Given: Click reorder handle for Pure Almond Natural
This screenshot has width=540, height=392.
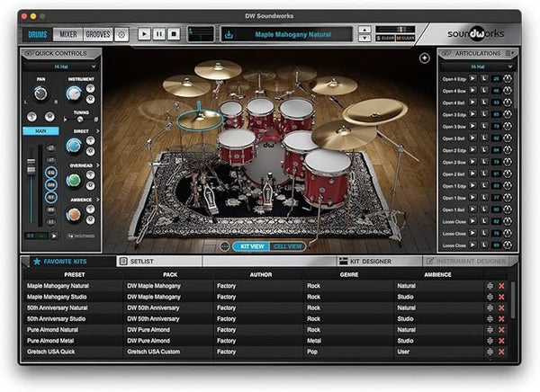Looking at the screenshot, I should tap(490, 330).
